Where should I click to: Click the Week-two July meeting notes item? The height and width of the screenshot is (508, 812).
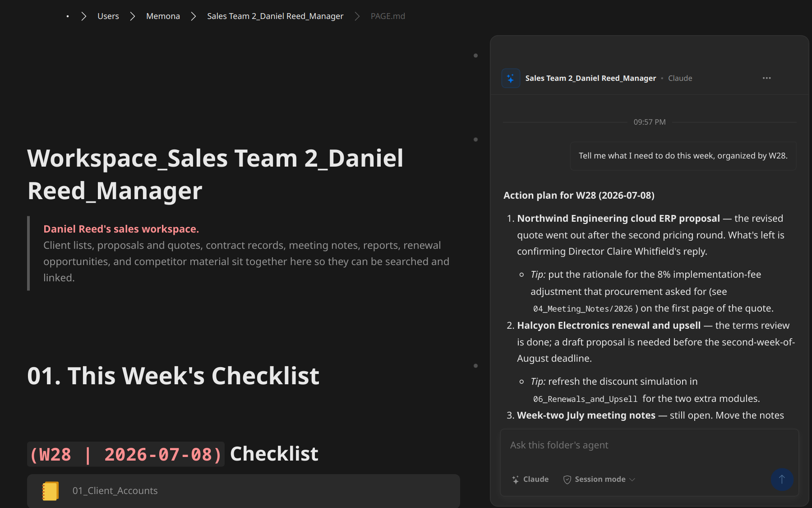pos(586,415)
